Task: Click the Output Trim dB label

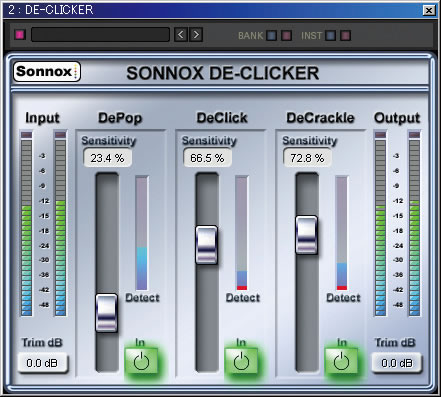Action: pos(395,342)
